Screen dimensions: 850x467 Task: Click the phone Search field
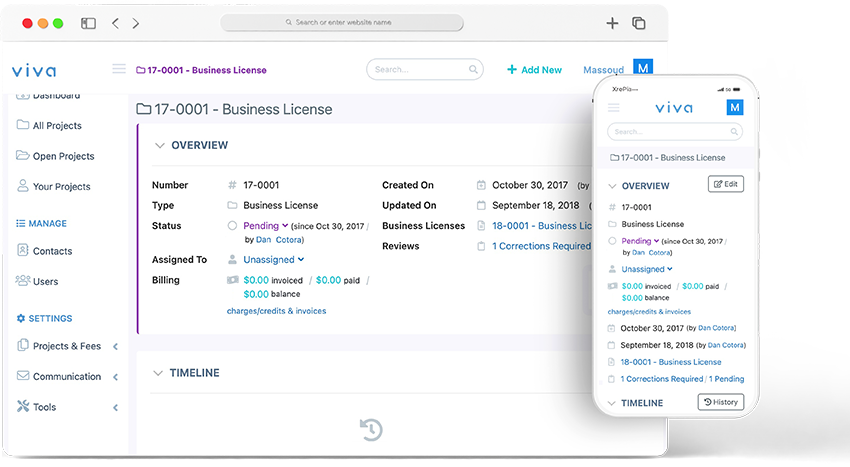675,131
